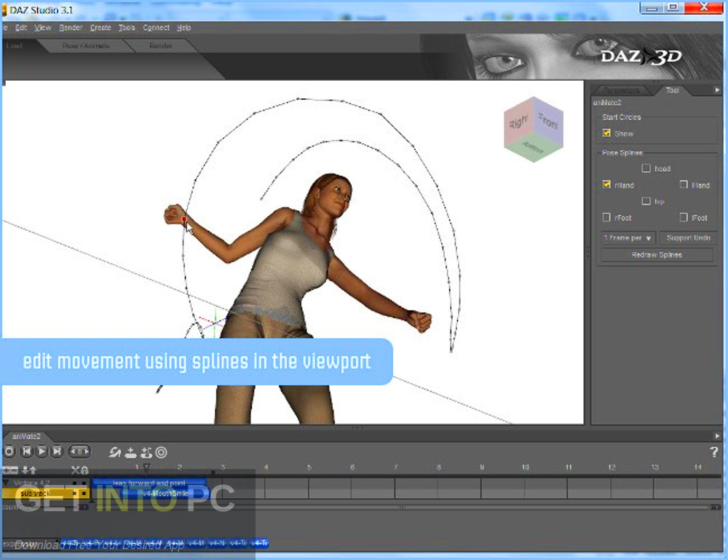Jump to the start of the timeline

pos(27,451)
